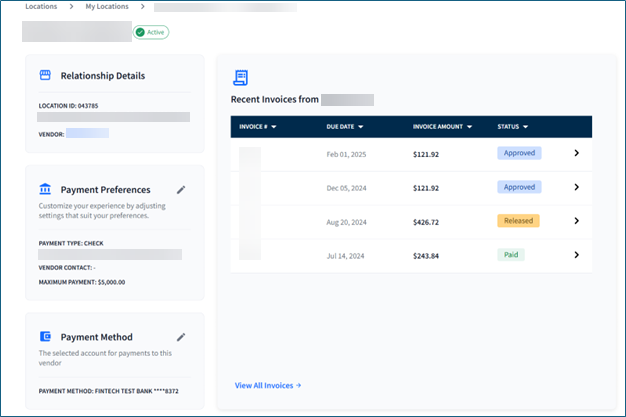Screen dimensions: 626x417
Task: Click the $426.72 invoice amount
Action: point(426,222)
